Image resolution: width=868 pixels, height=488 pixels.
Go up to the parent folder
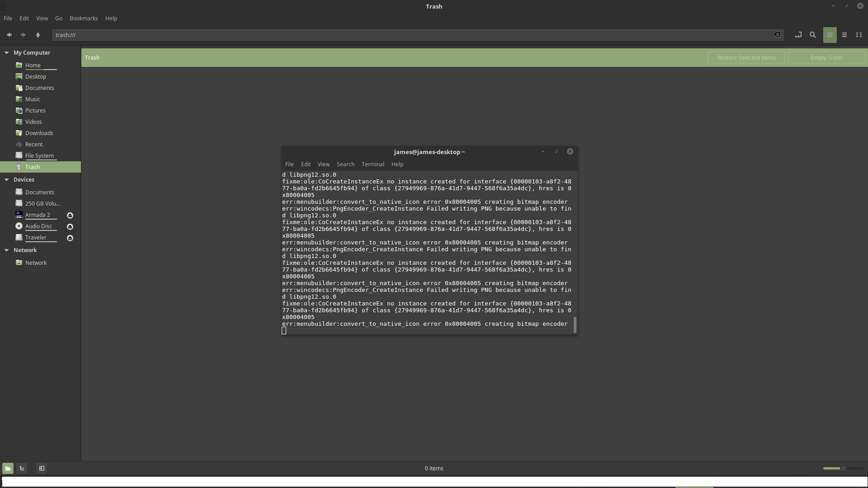point(38,35)
